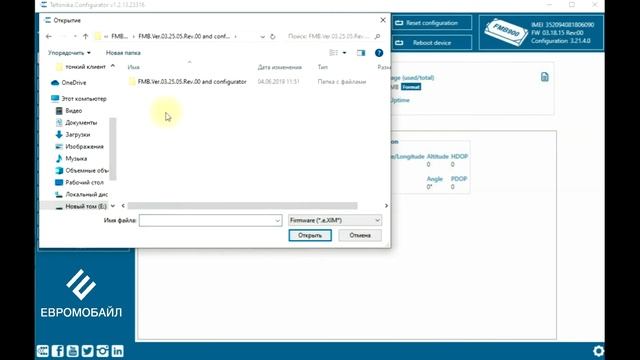
Task: Click the Открыть button
Action: (310, 235)
